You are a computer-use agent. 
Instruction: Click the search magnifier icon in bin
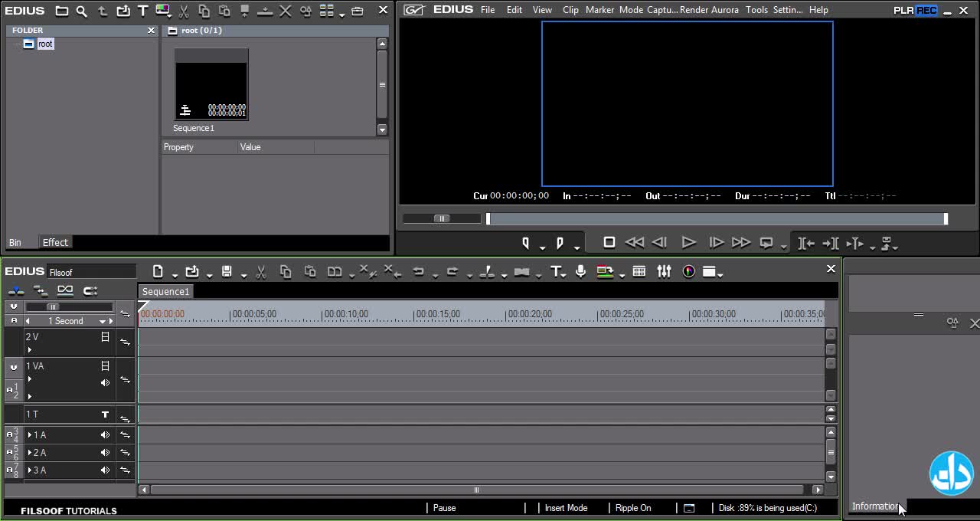pyautogui.click(x=82, y=11)
